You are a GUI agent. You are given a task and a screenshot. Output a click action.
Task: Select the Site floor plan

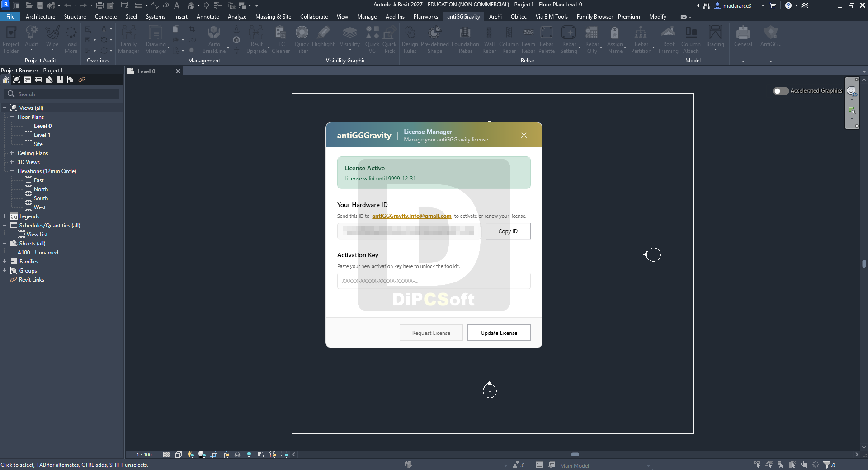[38, 144]
